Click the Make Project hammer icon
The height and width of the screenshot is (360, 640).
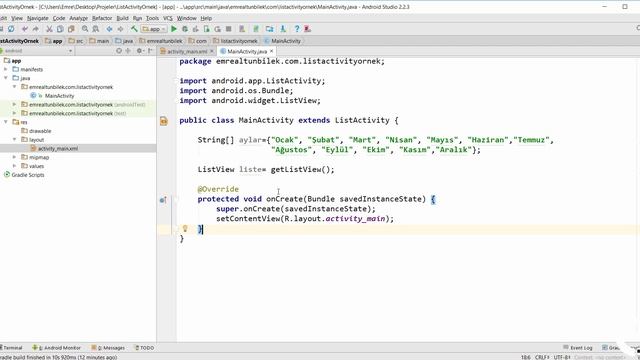point(134,29)
